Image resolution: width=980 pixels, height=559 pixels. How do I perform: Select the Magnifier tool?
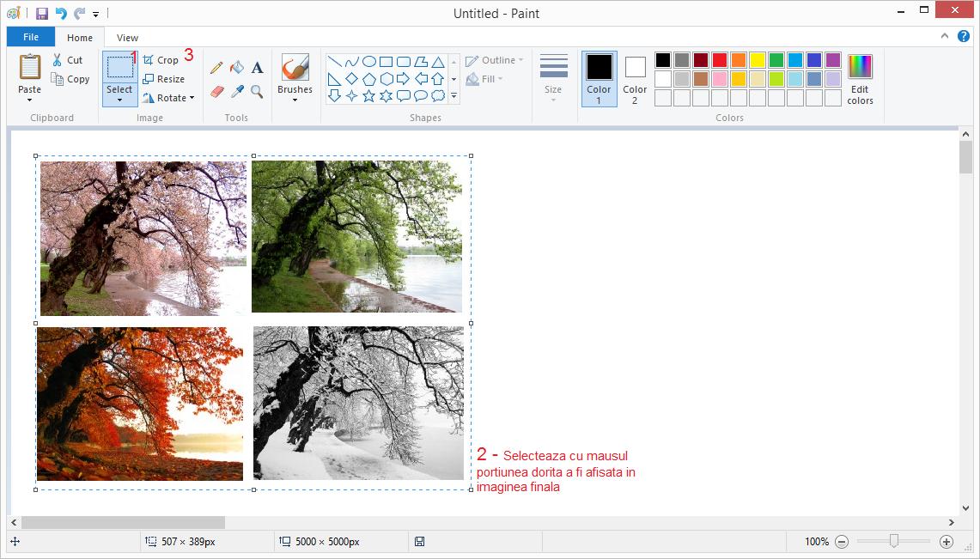point(257,92)
